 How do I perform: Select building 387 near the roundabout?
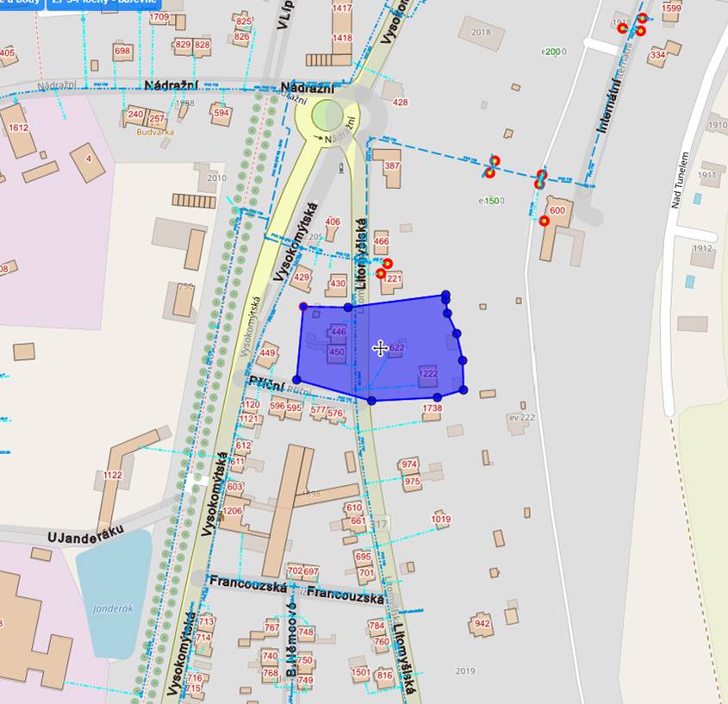392,166
